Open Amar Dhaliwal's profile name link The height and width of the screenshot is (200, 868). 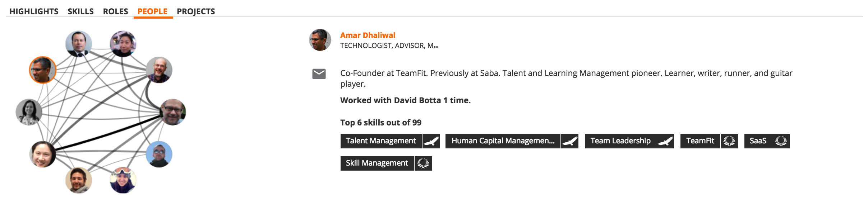[368, 35]
